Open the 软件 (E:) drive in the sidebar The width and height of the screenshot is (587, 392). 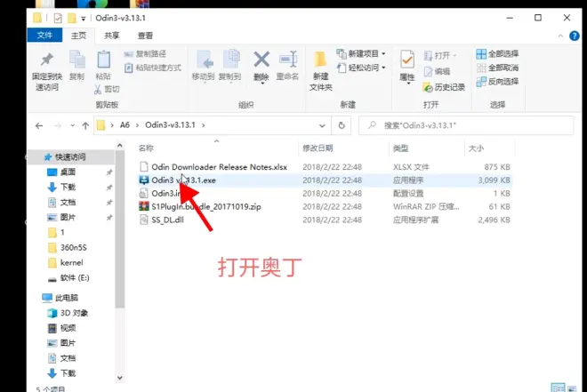click(x=75, y=278)
